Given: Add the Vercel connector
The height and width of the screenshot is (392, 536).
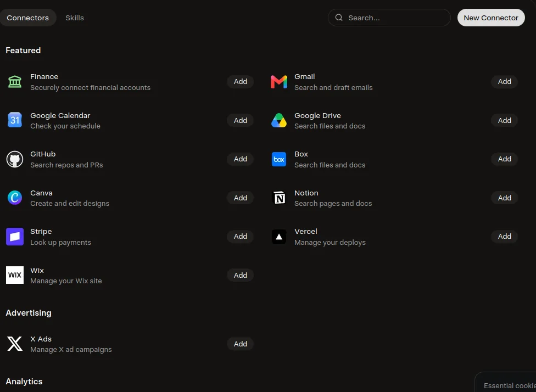Looking at the screenshot, I should (504, 237).
